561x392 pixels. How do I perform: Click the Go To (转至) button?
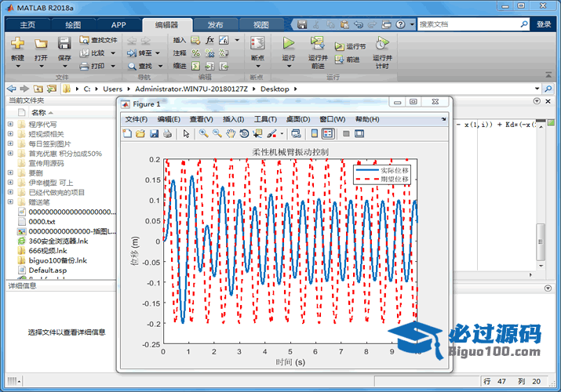click(140, 53)
